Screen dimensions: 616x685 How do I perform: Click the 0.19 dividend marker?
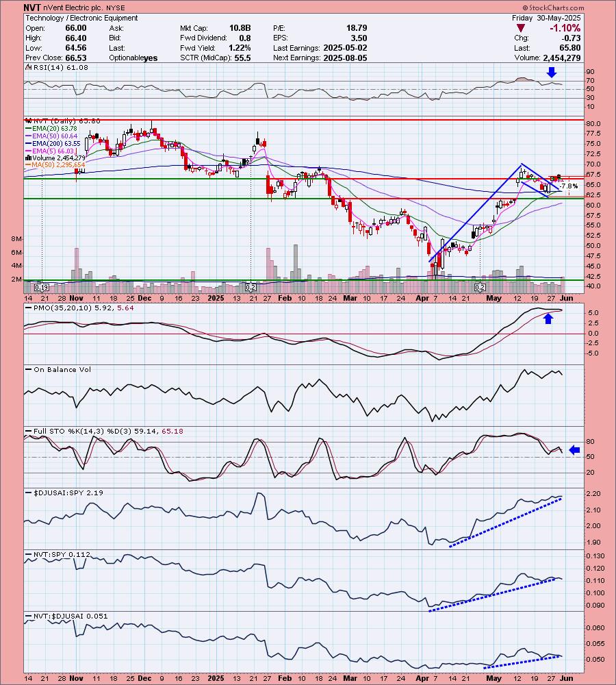click(x=41, y=288)
